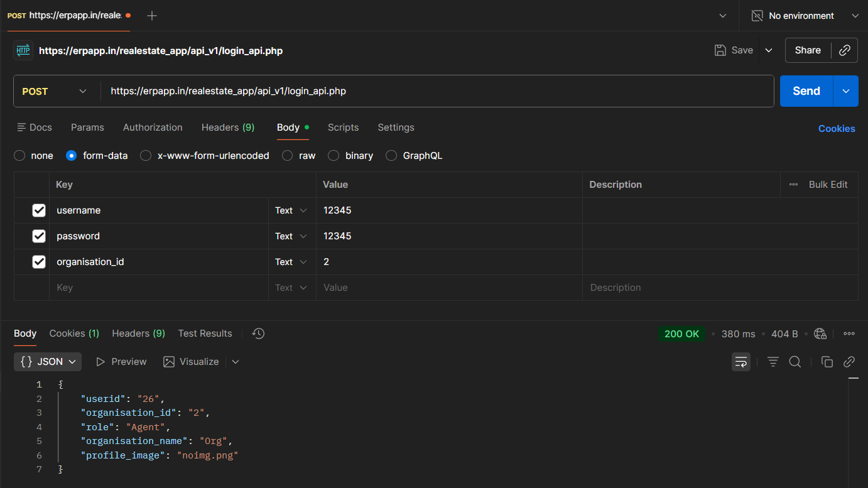
Task: Select the raw body type radio button
Action: (288, 156)
